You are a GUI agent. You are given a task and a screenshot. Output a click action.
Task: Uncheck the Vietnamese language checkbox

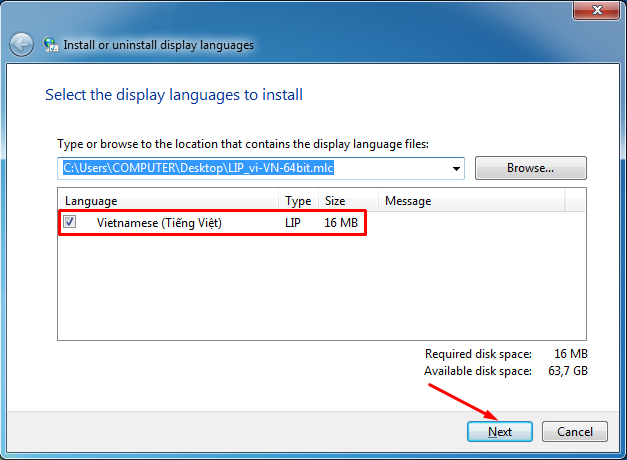coord(70,222)
